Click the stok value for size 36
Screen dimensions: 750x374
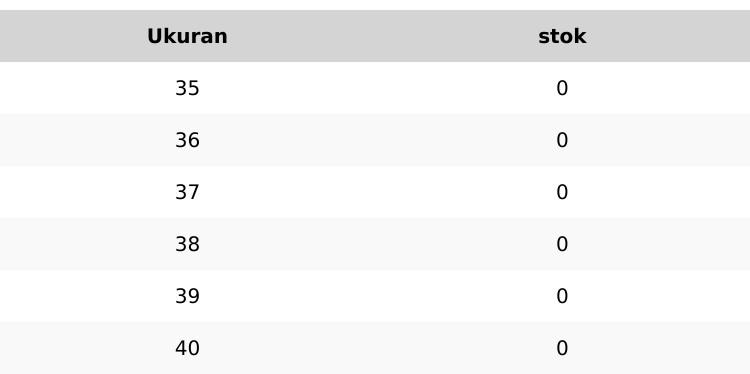click(x=562, y=140)
